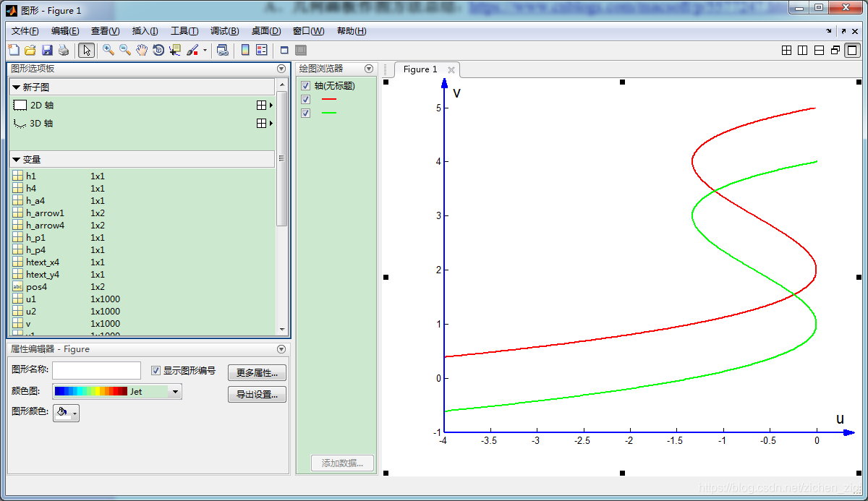Open the brush color dropdown arrow
868x501 pixels.
[x=205, y=51]
